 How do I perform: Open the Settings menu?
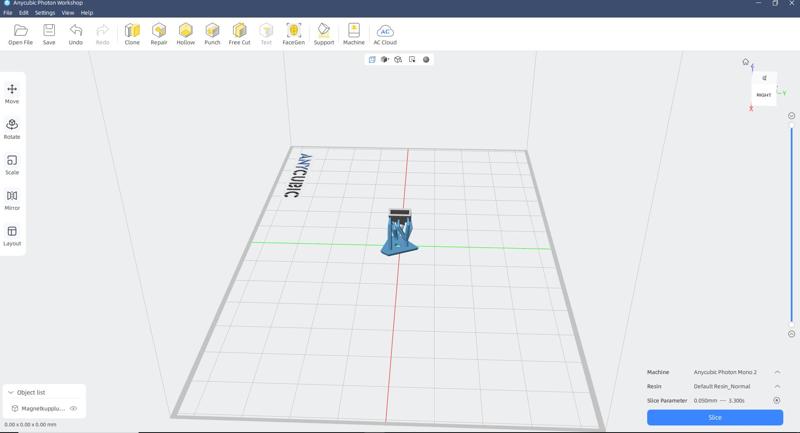pyautogui.click(x=45, y=13)
